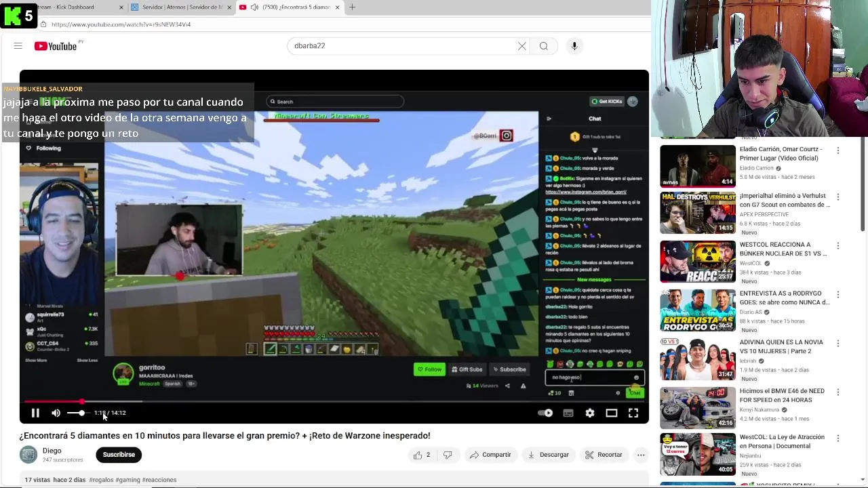The width and height of the screenshot is (868, 488).
Task: Click the '247 suscriptores' text
Action: [x=63, y=460]
